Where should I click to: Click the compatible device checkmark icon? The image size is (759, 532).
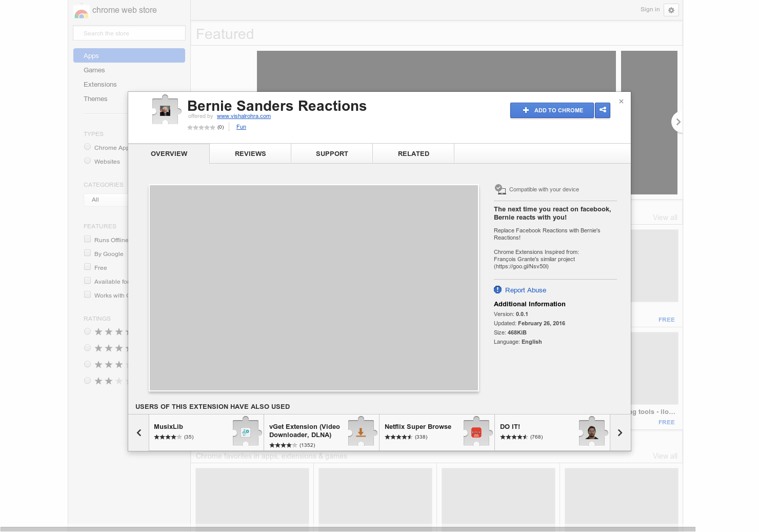(500, 189)
